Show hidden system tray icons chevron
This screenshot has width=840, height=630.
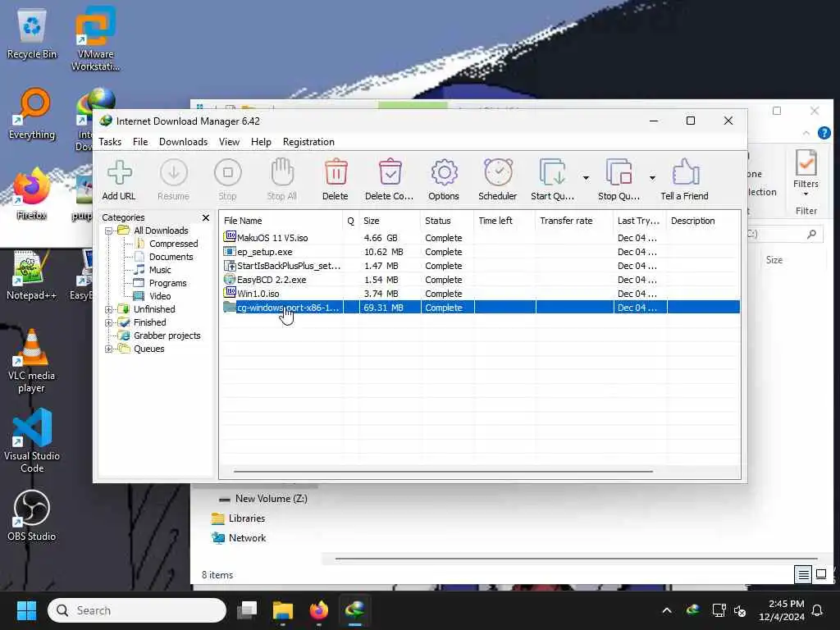(x=667, y=610)
